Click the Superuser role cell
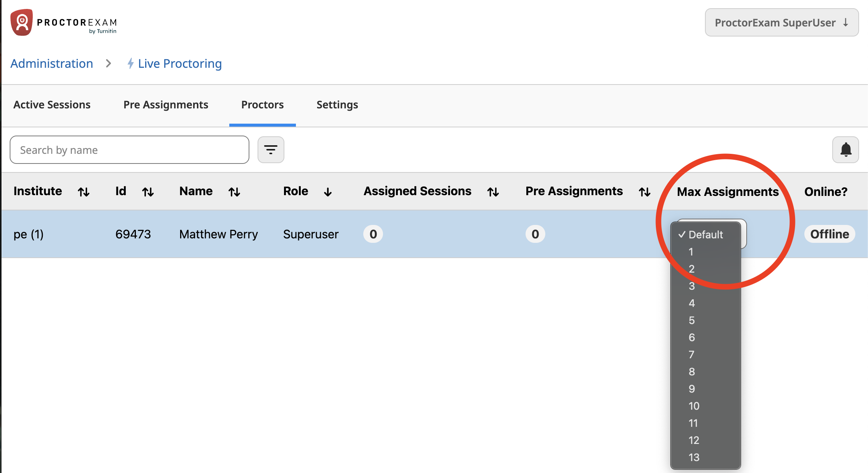 coord(311,234)
